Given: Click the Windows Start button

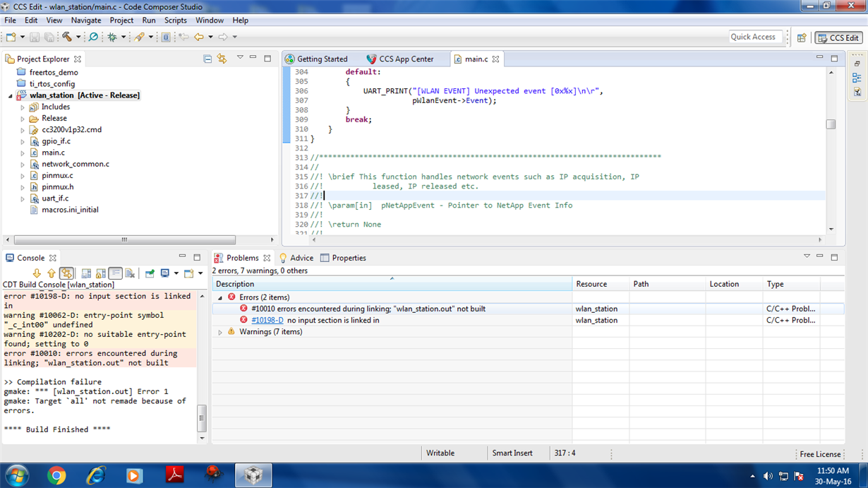Looking at the screenshot, I should coord(16,475).
